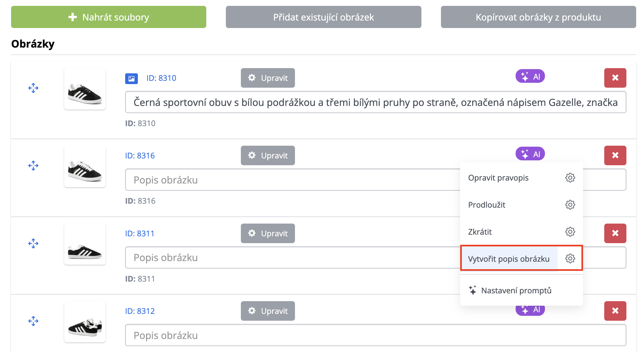Focus the Popis obrázku field for 8312
The width and height of the screenshot is (644, 352).
pyautogui.click(x=375, y=335)
